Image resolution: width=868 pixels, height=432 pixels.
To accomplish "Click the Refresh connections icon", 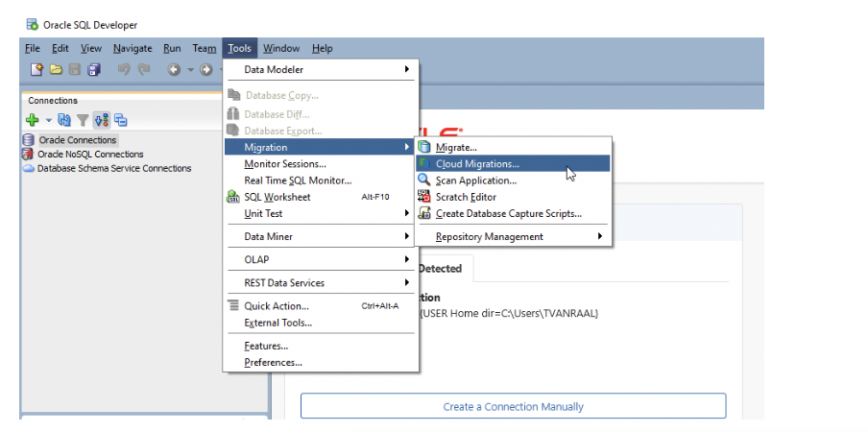I will coord(64,119).
